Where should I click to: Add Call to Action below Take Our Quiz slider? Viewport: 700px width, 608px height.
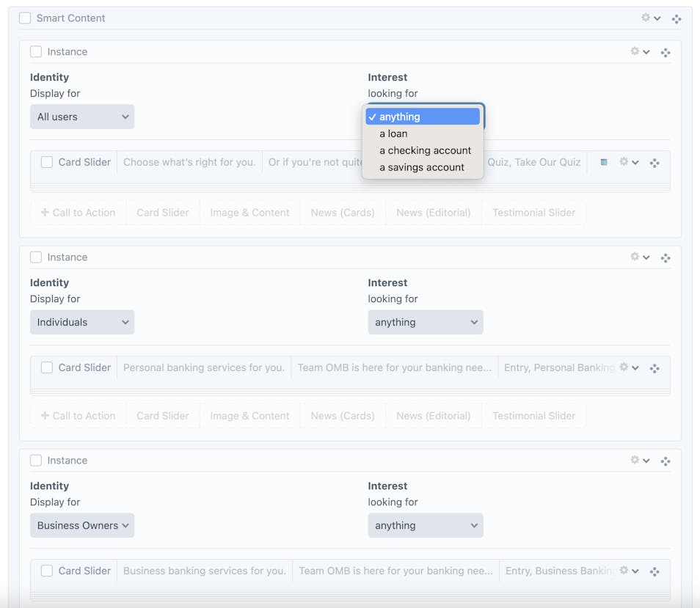point(78,213)
